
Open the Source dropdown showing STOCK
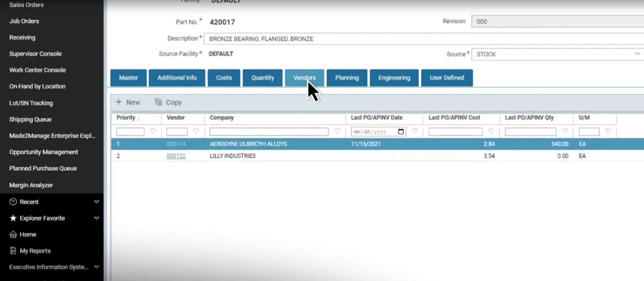(637, 54)
